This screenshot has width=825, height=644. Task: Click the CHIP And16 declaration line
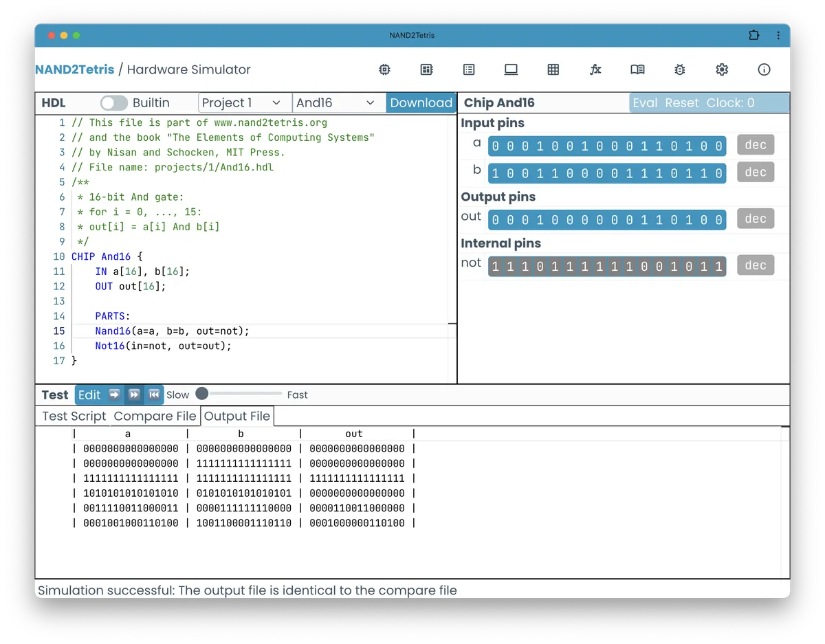(x=107, y=256)
